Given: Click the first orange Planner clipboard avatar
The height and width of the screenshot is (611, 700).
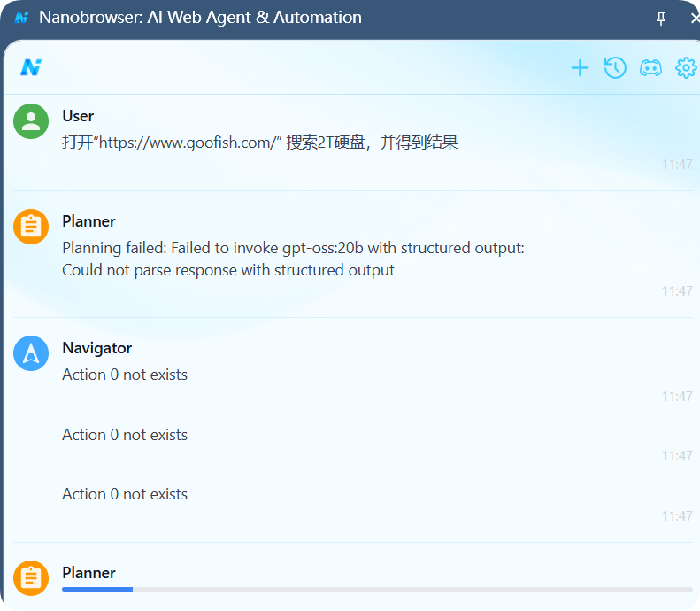Looking at the screenshot, I should click(31, 227).
